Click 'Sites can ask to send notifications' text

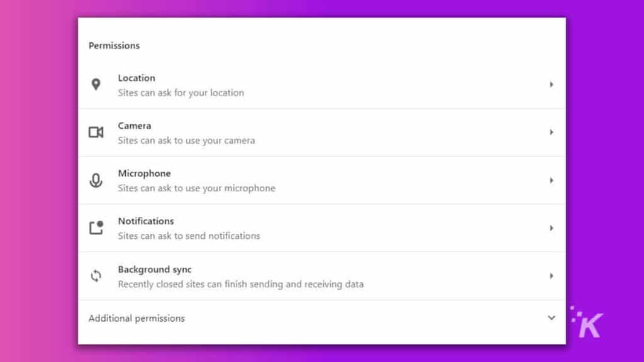tap(189, 236)
